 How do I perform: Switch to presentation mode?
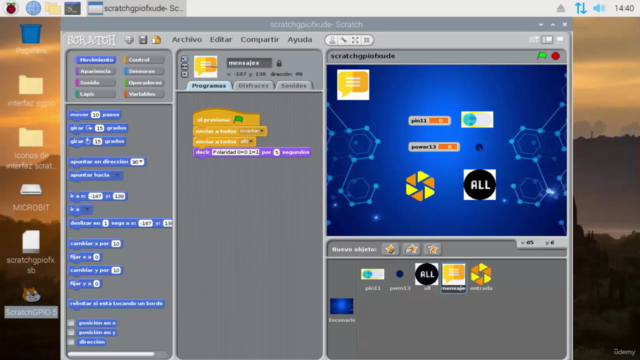tap(560, 40)
